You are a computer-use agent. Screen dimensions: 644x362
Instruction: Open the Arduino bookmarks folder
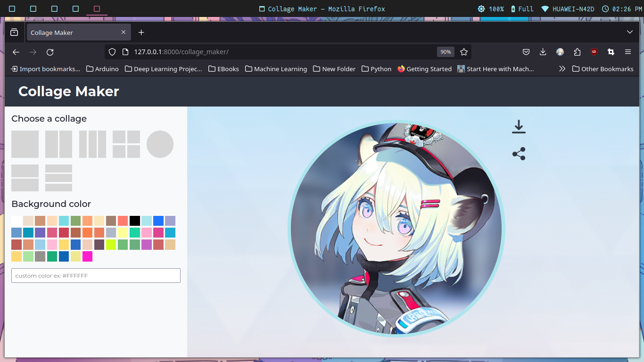pos(102,69)
